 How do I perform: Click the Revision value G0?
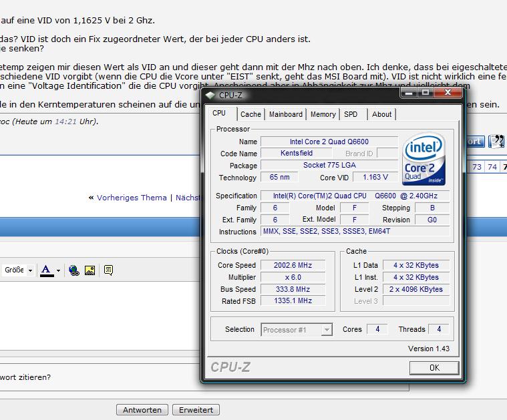(432, 220)
